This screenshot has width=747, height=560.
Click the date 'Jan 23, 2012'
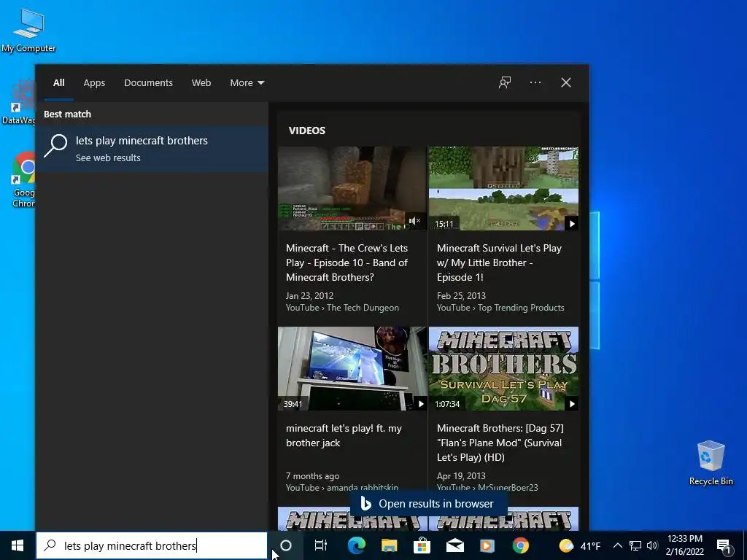tap(309, 296)
